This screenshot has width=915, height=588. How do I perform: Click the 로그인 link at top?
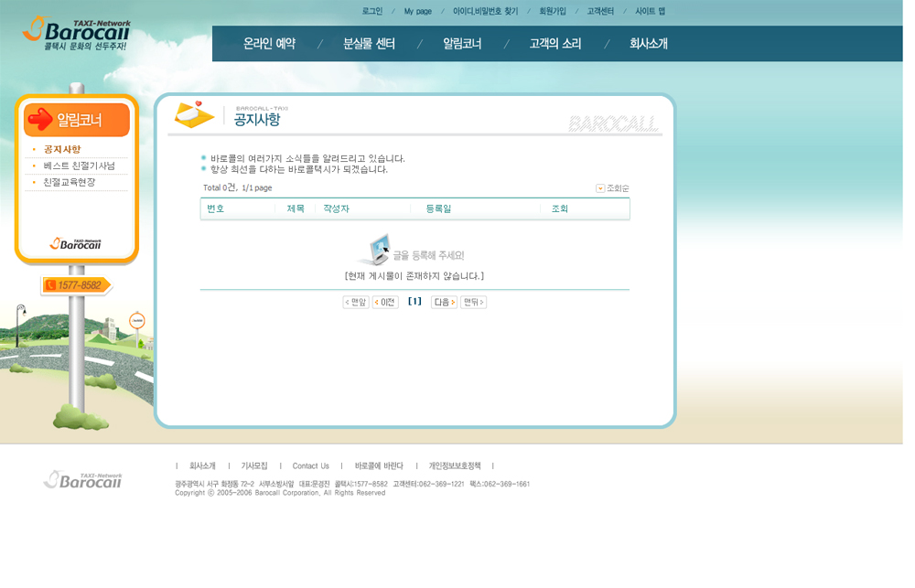(x=372, y=12)
